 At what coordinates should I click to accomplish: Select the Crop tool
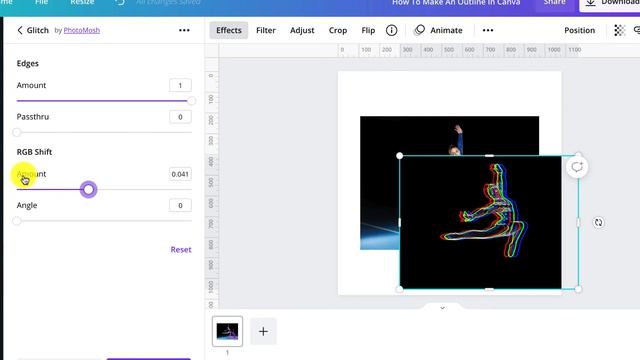[338, 30]
